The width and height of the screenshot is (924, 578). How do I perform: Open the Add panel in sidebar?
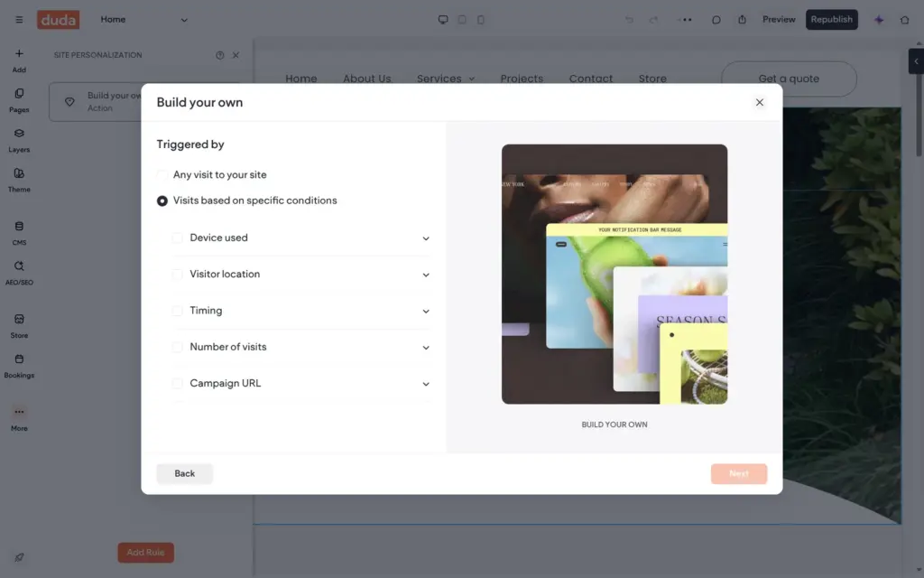(x=19, y=61)
